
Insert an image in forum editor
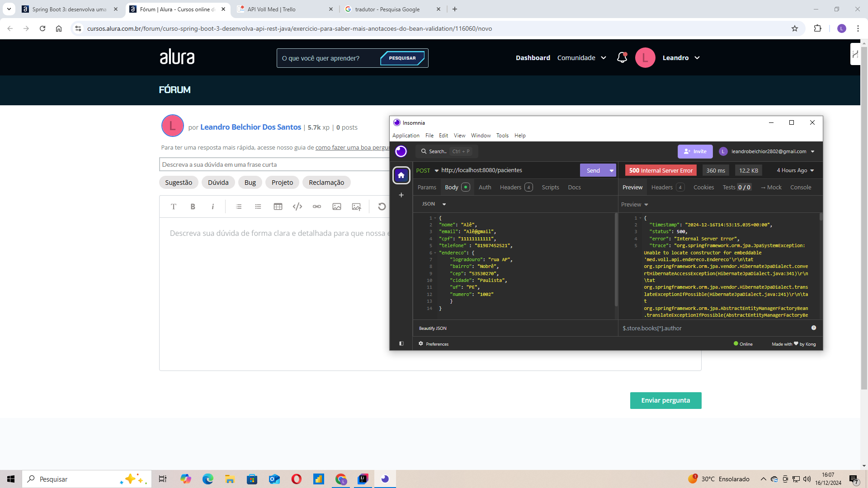point(337,206)
